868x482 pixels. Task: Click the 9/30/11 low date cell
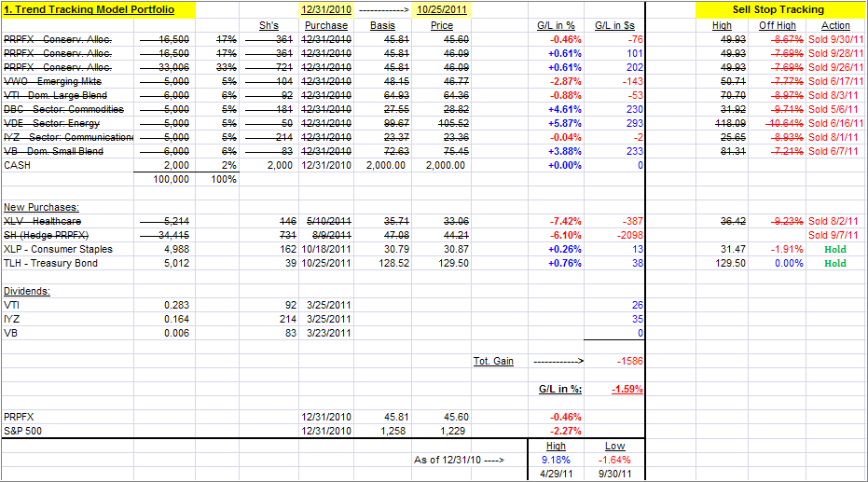pos(614,475)
